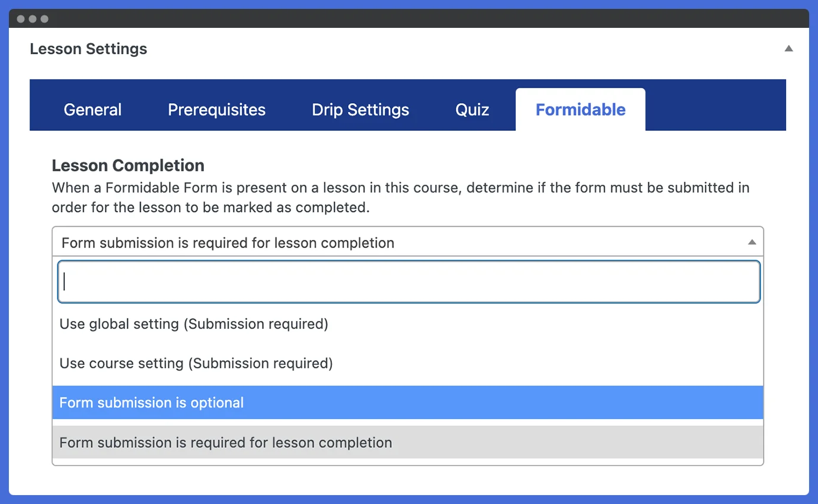
Task: Click the middle gray window dot
Action: click(x=33, y=19)
